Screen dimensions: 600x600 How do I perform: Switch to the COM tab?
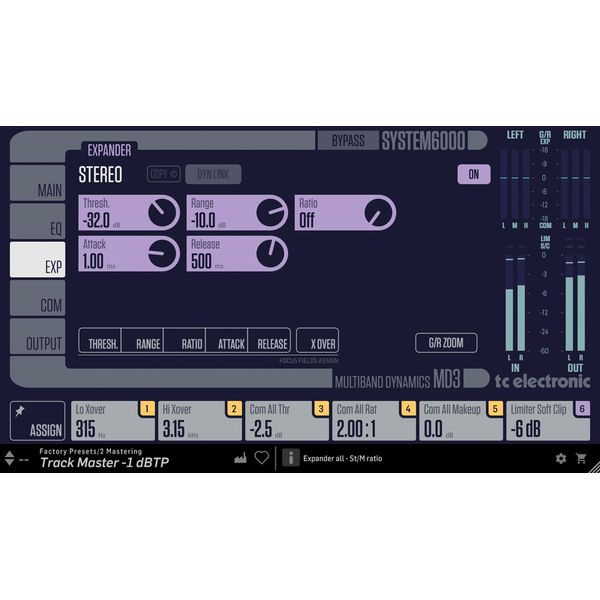point(38,298)
